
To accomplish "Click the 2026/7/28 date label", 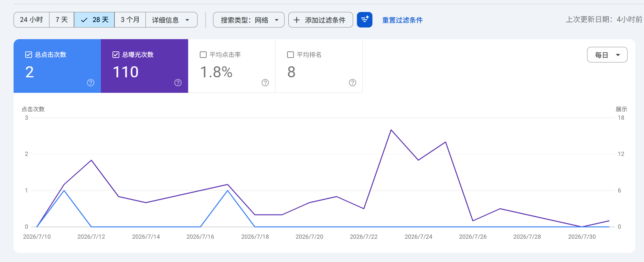I will (x=527, y=237).
